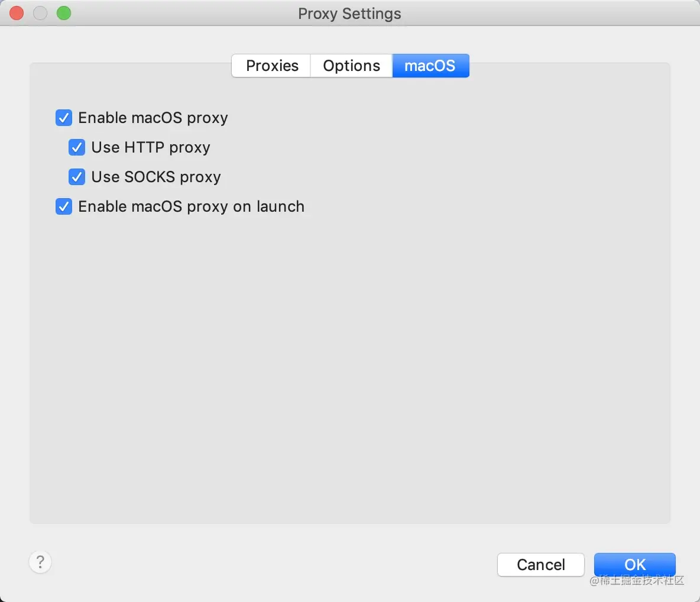Viewport: 700px width, 602px height.
Task: Click the 'Use HTTP proxy' label text
Action: (151, 147)
